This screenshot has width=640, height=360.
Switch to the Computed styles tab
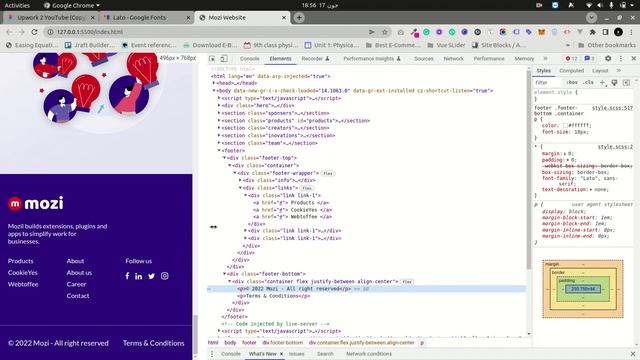pos(571,71)
